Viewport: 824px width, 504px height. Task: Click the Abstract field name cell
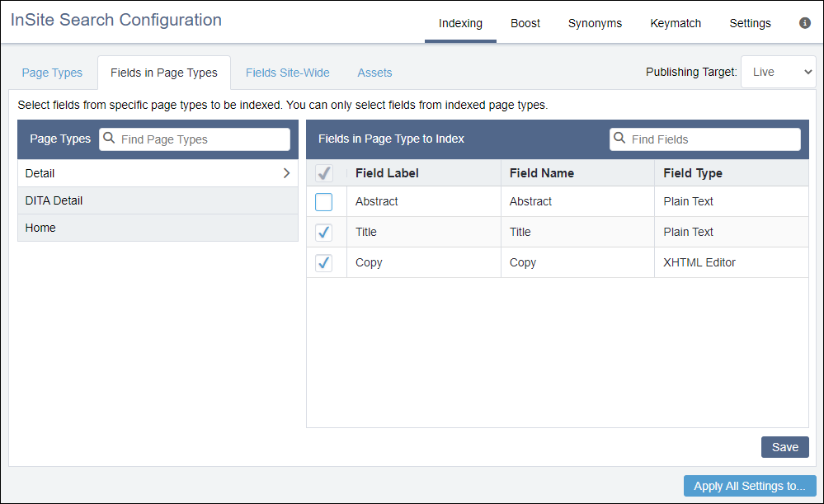[x=577, y=202]
